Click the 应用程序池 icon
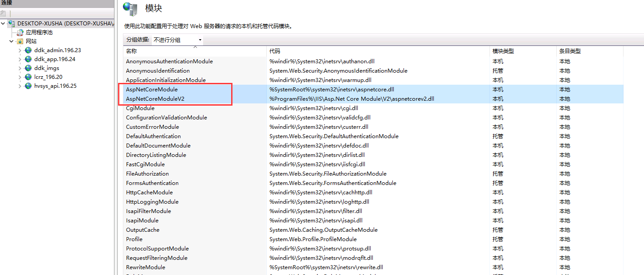 tap(20, 33)
